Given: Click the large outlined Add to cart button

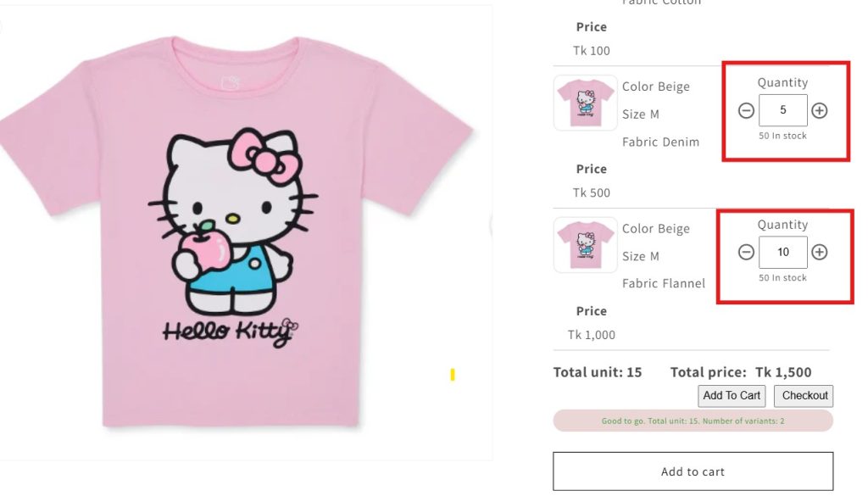Looking at the screenshot, I should 693,471.
